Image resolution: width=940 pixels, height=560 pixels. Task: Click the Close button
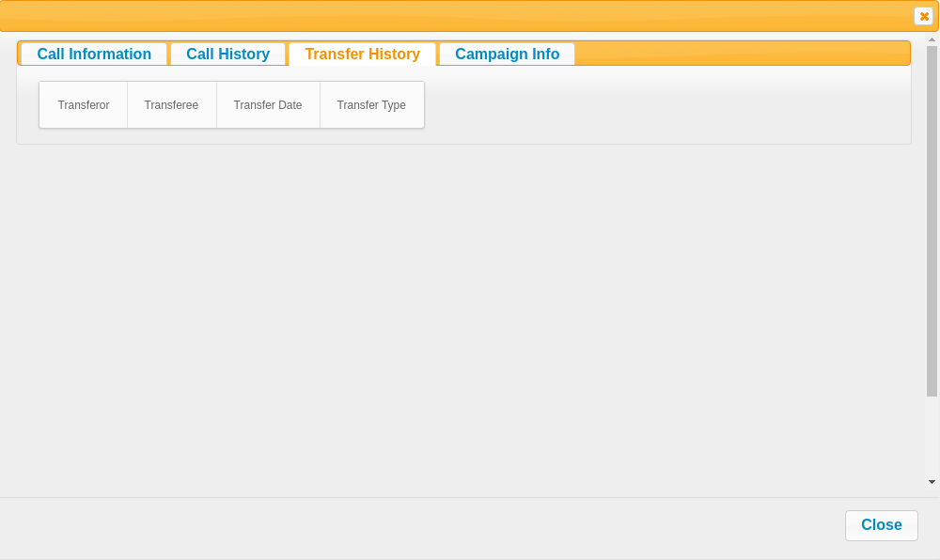(882, 525)
